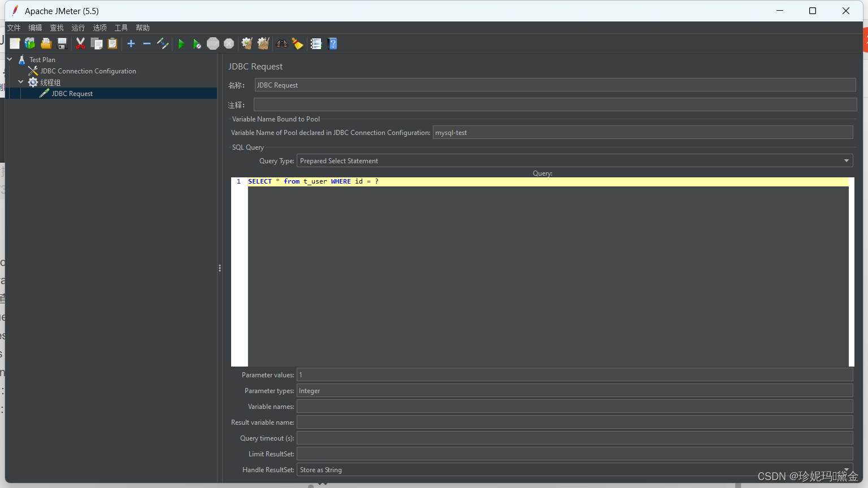
Task: Select the Test Plan node
Action: [42, 60]
